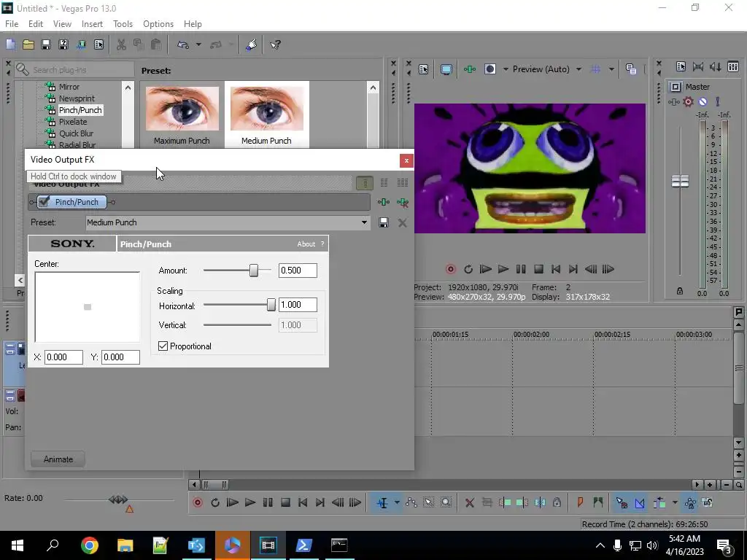Uncheck the Proportional checkbox
This screenshot has width=747, height=560.
(163, 346)
